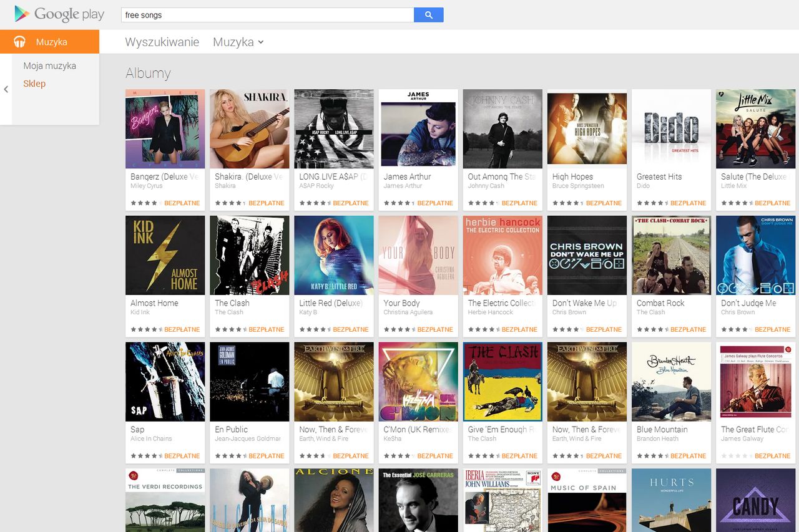Open artist link Miley Cyrus

coord(147,186)
